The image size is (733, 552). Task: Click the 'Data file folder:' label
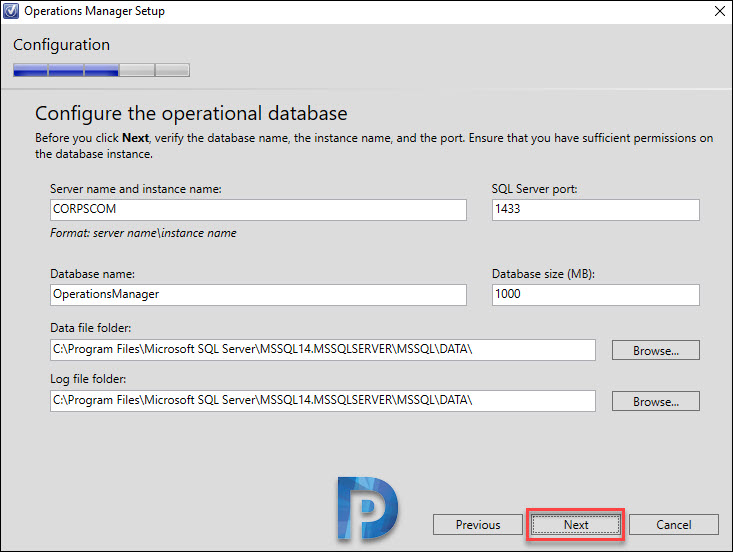point(91,328)
